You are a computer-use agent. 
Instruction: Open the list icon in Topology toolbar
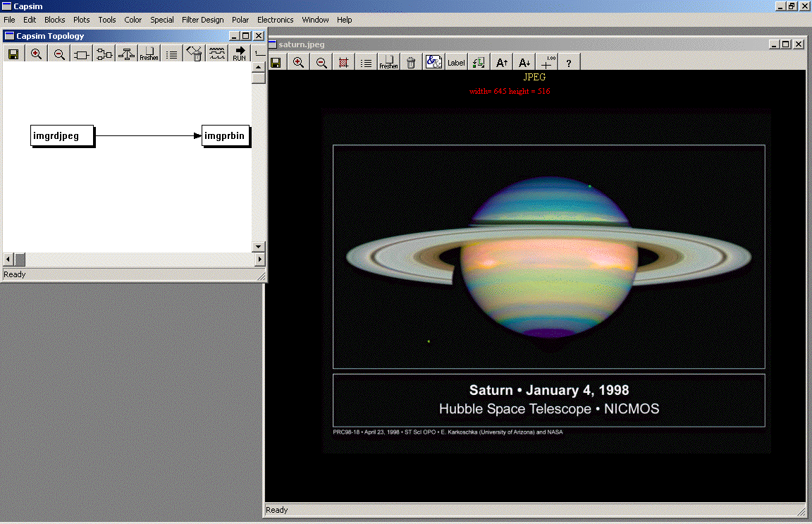[x=171, y=54]
